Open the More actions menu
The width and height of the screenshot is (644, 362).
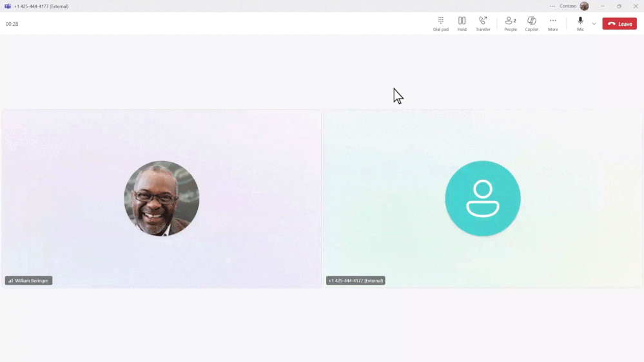point(553,24)
